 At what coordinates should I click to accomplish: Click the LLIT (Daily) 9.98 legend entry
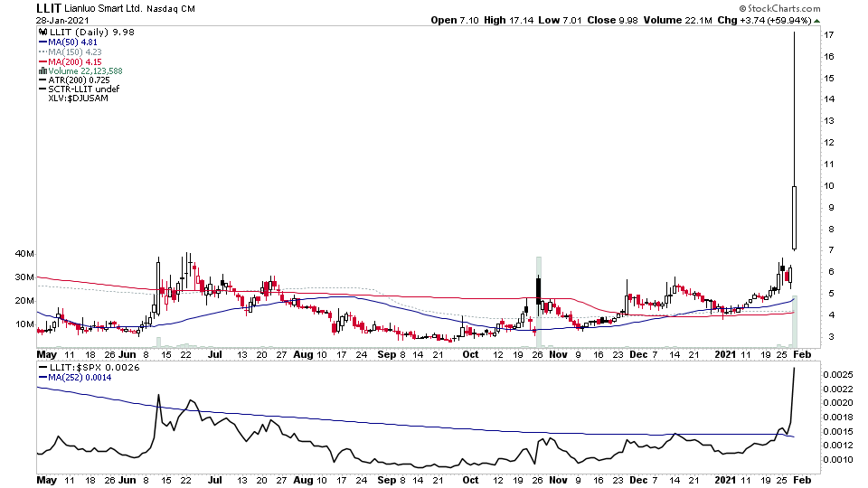pyautogui.click(x=92, y=33)
